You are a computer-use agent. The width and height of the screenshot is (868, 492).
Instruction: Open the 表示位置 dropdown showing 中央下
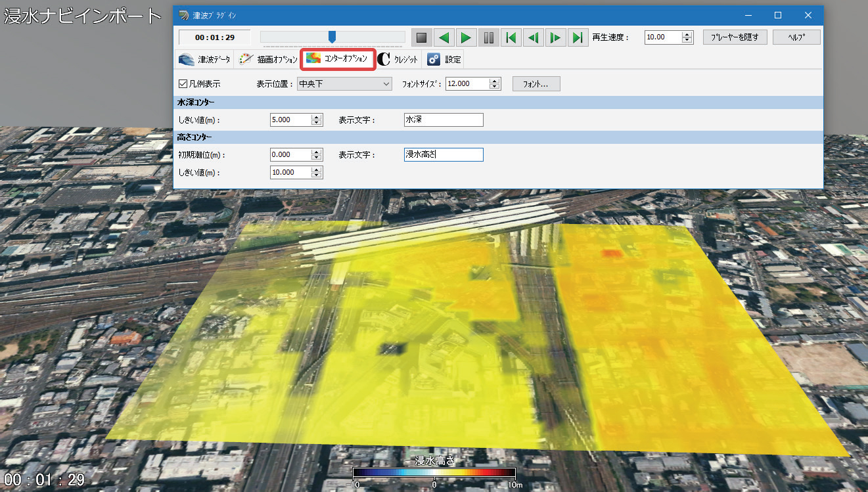tap(344, 84)
